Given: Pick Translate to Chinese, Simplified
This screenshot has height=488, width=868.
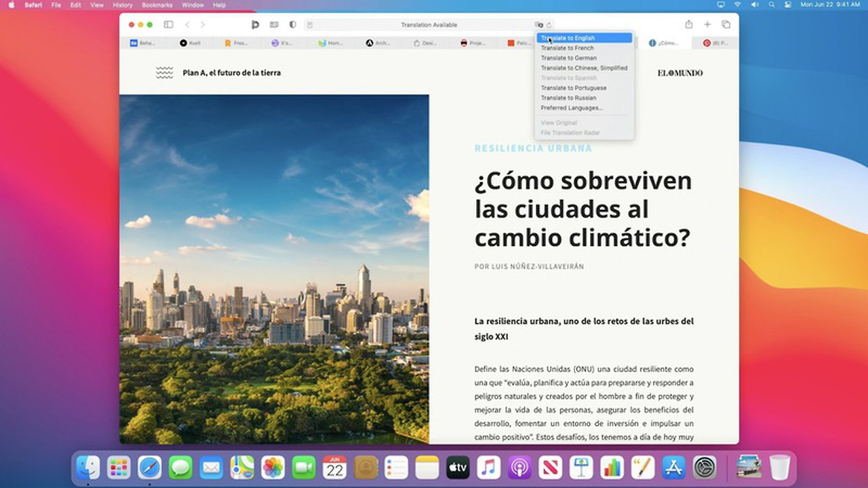Looking at the screenshot, I should click(x=584, y=68).
